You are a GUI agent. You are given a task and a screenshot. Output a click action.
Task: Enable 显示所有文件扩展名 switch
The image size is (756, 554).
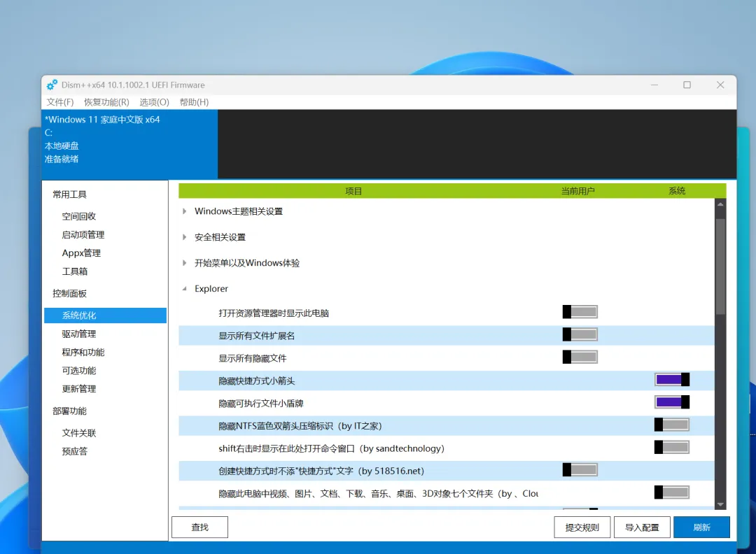point(580,334)
